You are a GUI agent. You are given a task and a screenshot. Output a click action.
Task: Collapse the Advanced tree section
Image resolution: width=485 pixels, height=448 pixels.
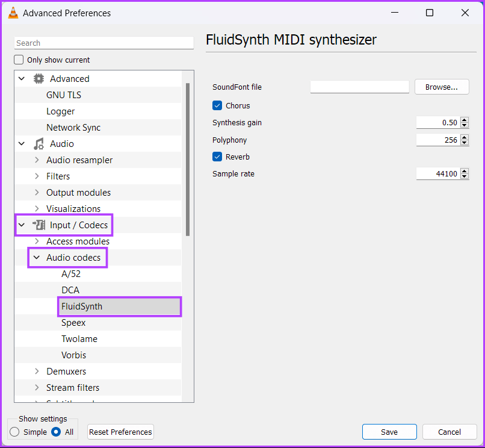coord(22,79)
